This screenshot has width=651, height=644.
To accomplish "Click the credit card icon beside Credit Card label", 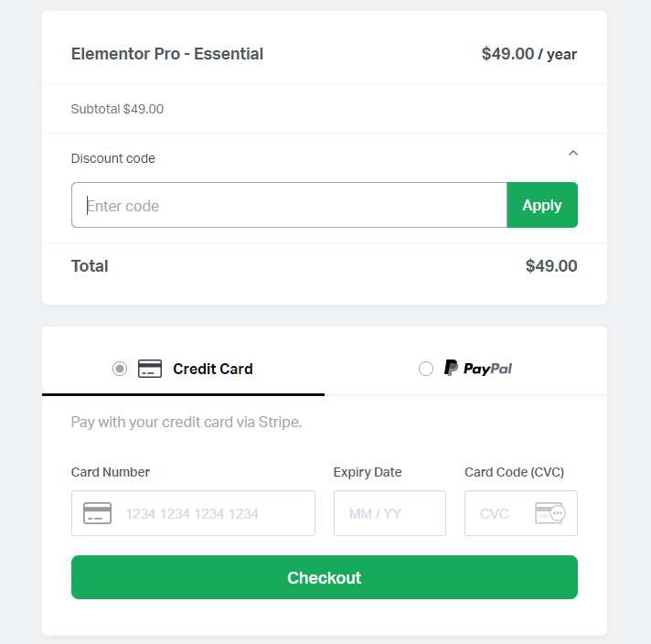I will pos(149,369).
